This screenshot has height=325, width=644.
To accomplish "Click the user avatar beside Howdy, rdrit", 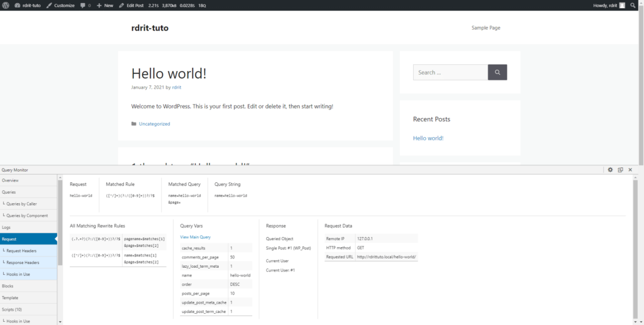I will [622, 5].
